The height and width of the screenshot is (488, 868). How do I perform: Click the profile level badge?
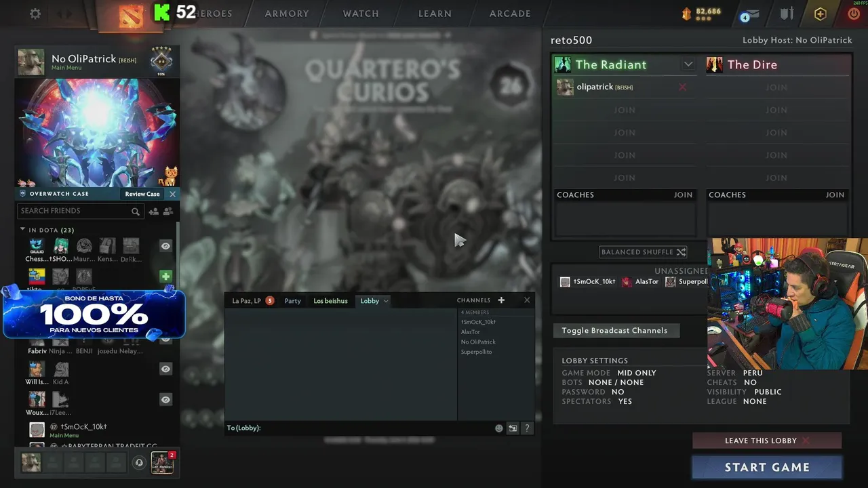[x=161, y=60]
